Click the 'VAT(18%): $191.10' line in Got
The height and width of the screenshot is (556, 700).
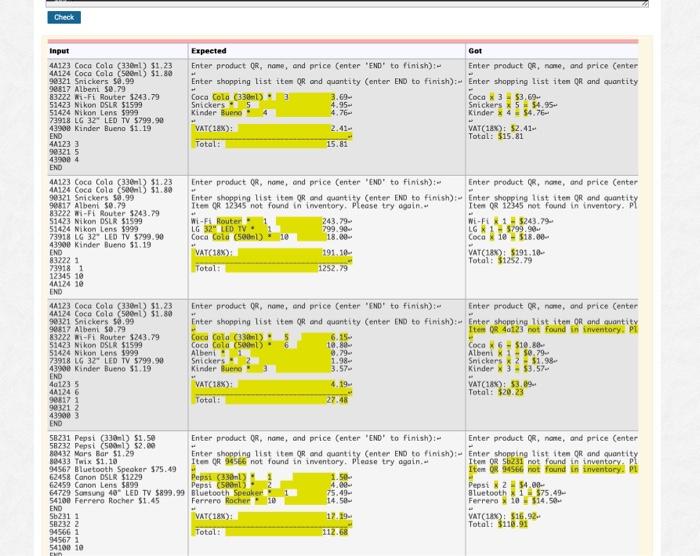point(506,252)
